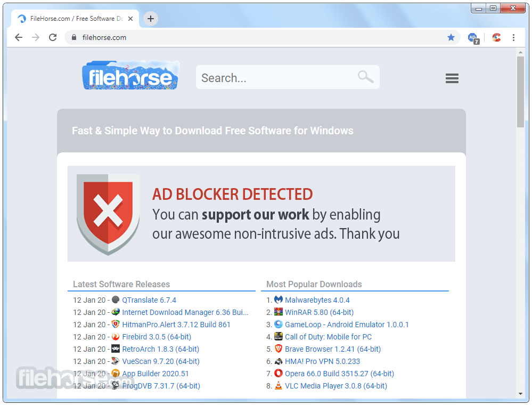Open Brave Browser 1.2.41 (64-bit) link
Viewport: 532px width, 405px height.
333,349
